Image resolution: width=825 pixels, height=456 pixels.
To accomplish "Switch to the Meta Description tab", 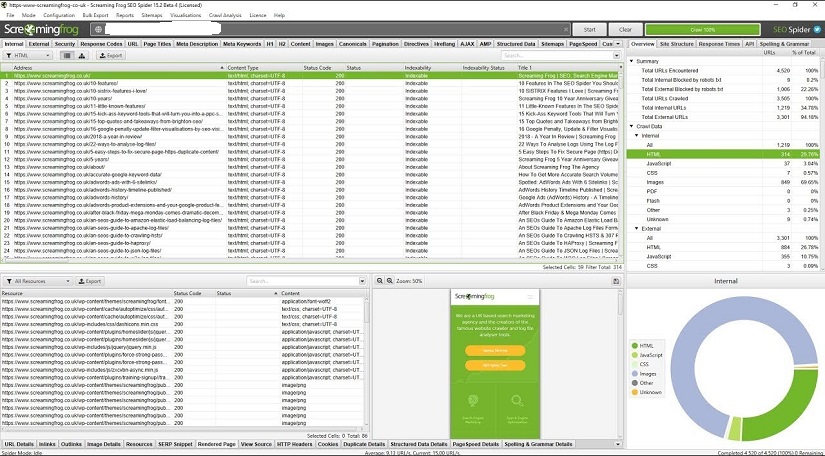I will (x=197, y=44).
